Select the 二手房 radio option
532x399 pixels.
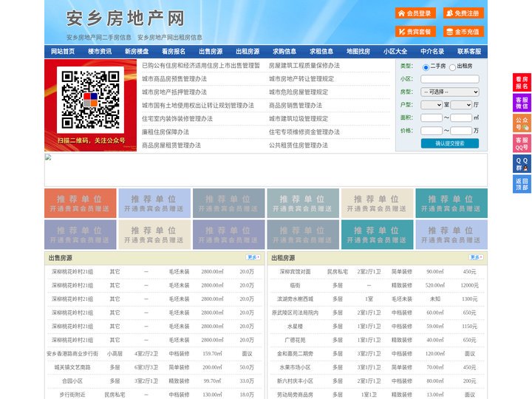(426, 67)
